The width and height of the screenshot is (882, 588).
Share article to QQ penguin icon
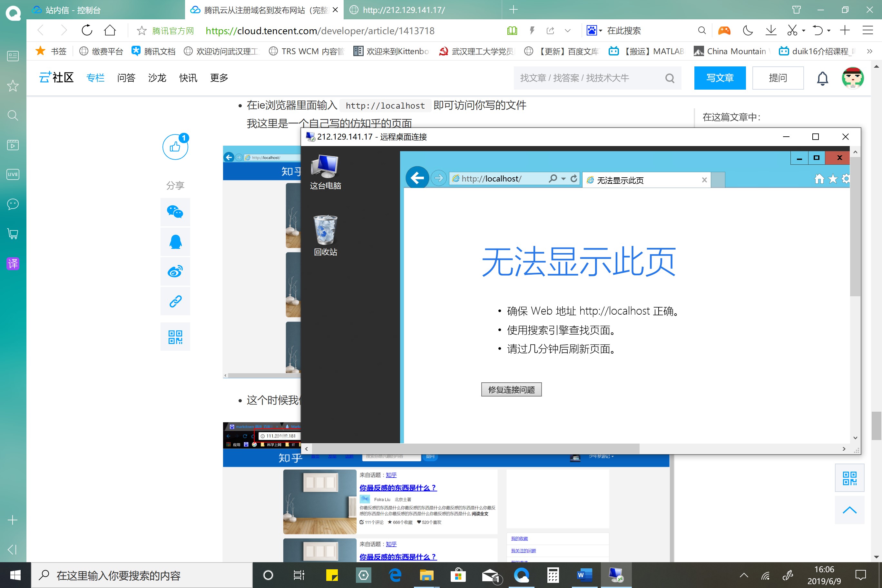point(175,242)
